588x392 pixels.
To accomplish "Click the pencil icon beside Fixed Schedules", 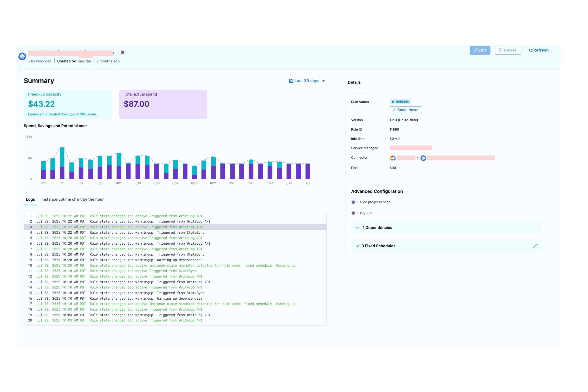I will (x=535, y=246).
